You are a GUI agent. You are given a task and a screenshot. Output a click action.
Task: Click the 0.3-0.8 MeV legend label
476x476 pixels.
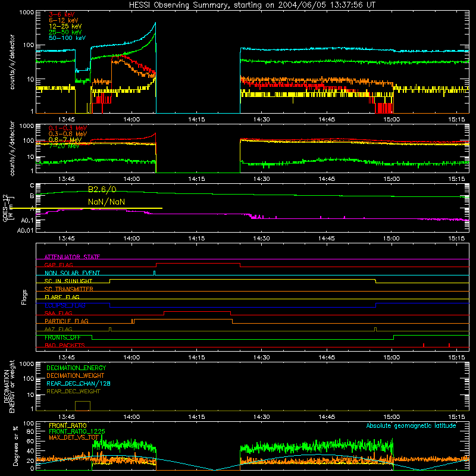tap(68, 134)
